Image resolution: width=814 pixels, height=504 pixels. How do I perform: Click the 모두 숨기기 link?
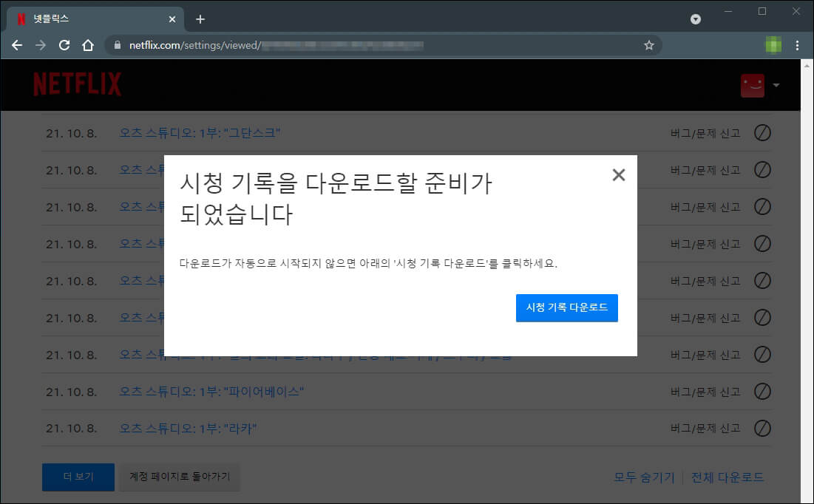coord(644,477)
